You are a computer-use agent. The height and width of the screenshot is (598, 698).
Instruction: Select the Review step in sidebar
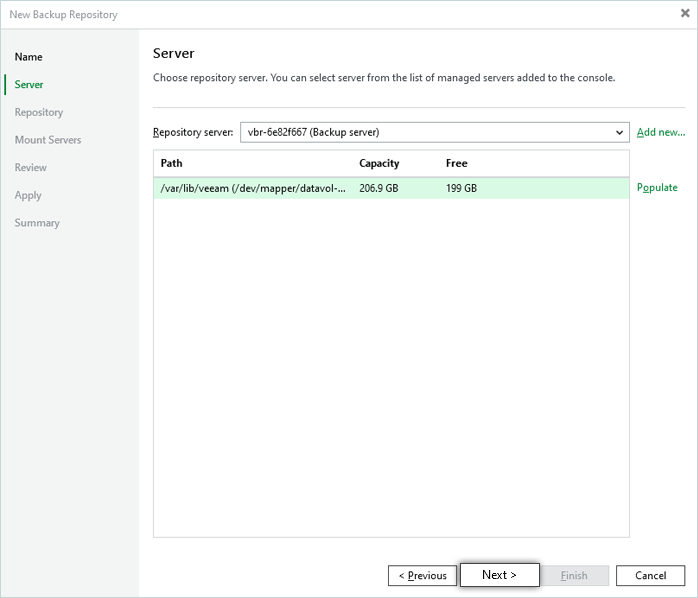click(x=31, y=168)
